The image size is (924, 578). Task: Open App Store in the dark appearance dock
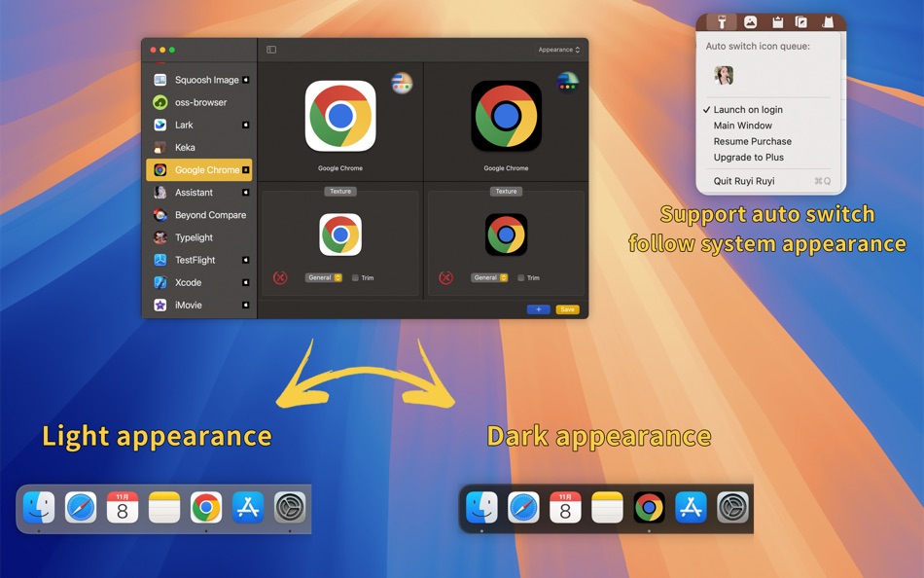[x=691, y=507]
